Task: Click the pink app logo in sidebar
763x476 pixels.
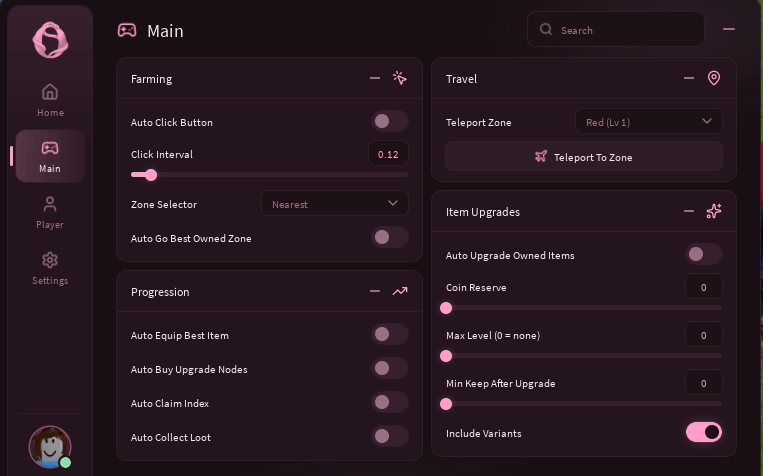Action: (50, 40)
